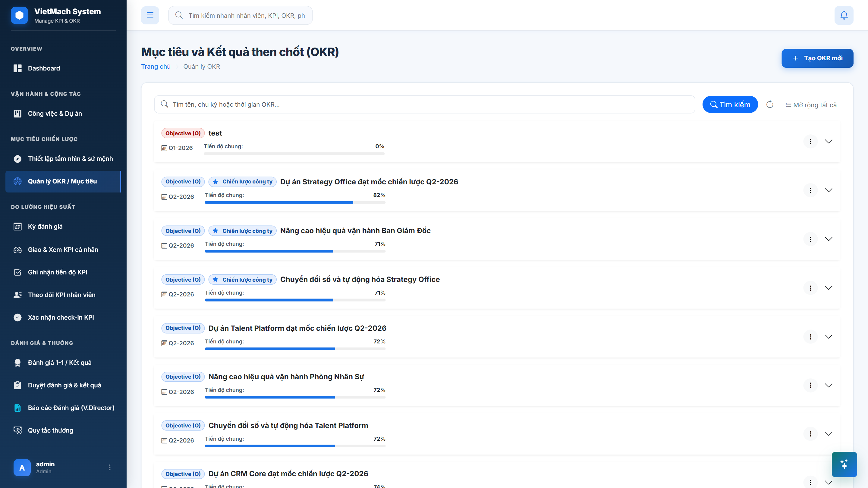The width and height of the screenshot is (868, 488).
Task: Open more options for Chuyển đổi số Strategy Office
Action: pos(810,288)
